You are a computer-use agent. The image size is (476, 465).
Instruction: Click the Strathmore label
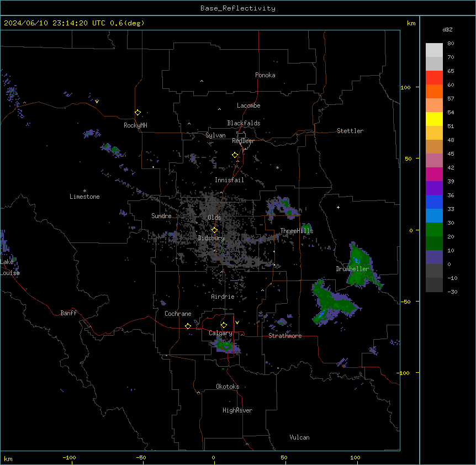coord(285,336)
